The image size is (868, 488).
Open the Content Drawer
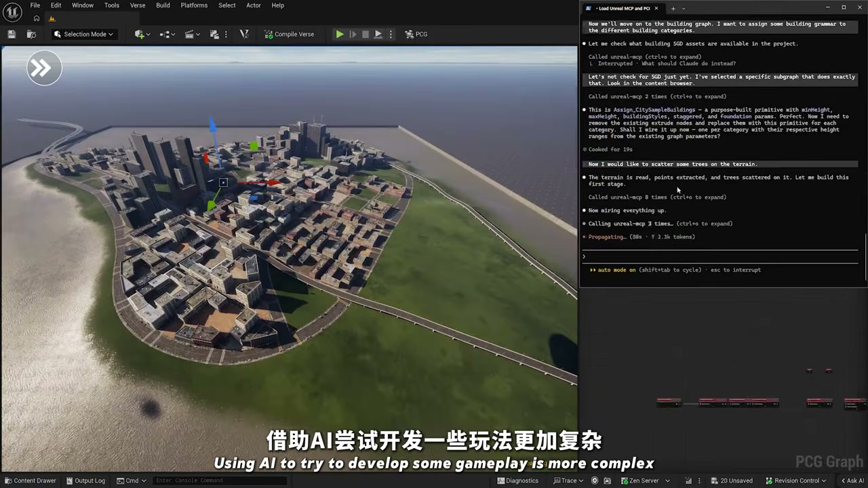[30, 481]
